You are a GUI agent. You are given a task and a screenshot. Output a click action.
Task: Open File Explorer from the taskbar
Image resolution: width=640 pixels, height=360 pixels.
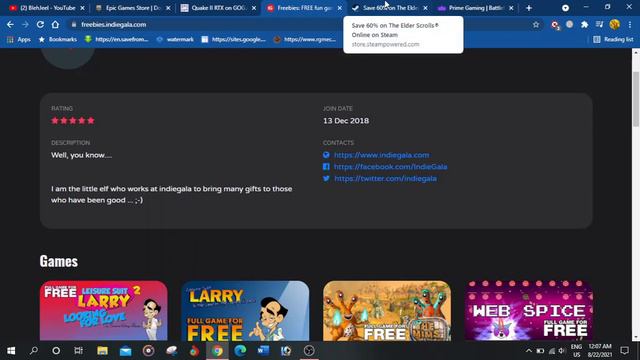tap(102, 351)
